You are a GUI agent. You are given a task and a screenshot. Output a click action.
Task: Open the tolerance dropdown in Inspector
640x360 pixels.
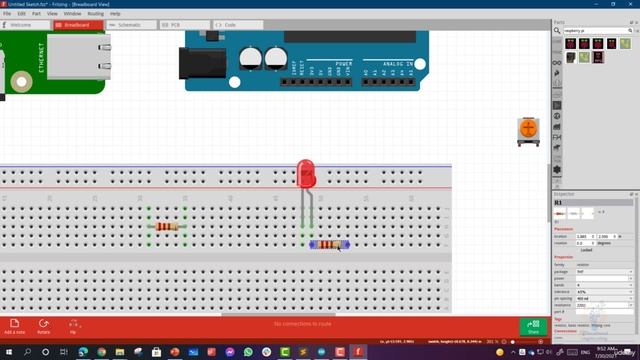tap(604, 292)
